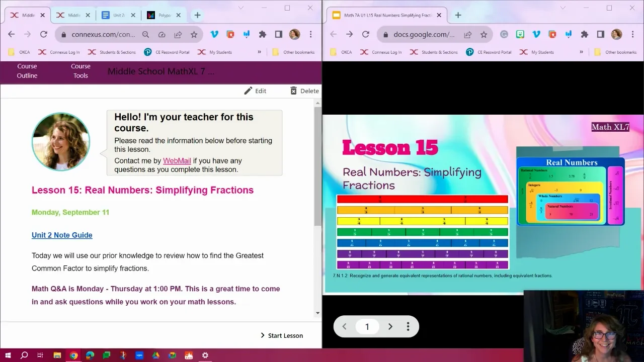This screenshot has height=362, width=644.
Task: Open tab search dropdown in left browser
Action: point(240,8)
